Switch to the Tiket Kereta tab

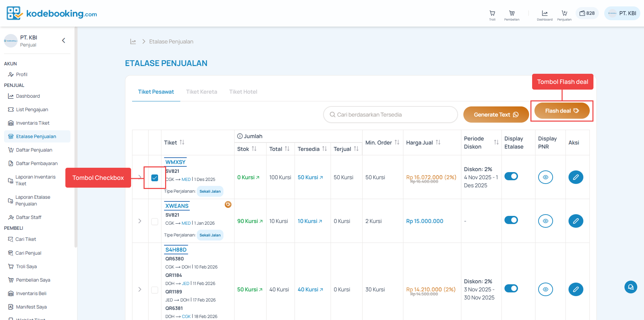coord(202,92)
